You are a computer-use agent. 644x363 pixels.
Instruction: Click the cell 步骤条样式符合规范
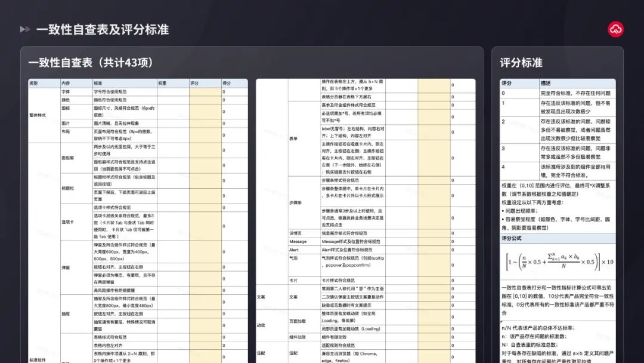(353, 180)
